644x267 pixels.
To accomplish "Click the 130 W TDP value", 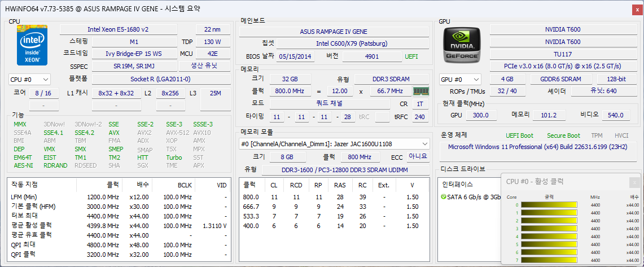I will [213, 42].
